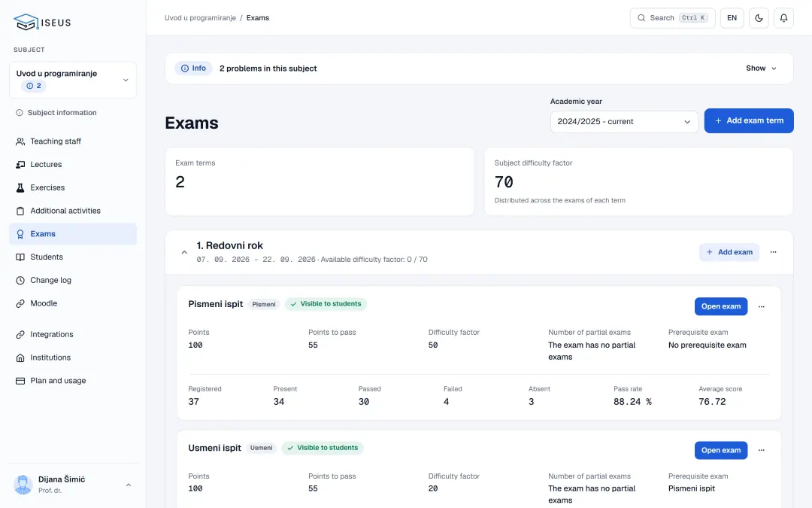Viewport: 812px width, 508px height.
Task: Click Add exam in 1. Redovni rok
Action: pyautogui.click(x=729, y=252)
